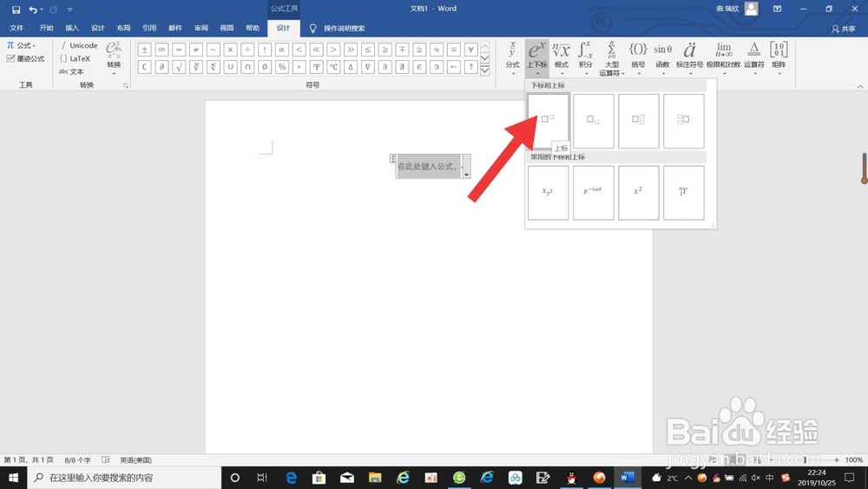
Task: Expand the 极限和对数 (Limit and Log) gallery
Action: point(724,58)
